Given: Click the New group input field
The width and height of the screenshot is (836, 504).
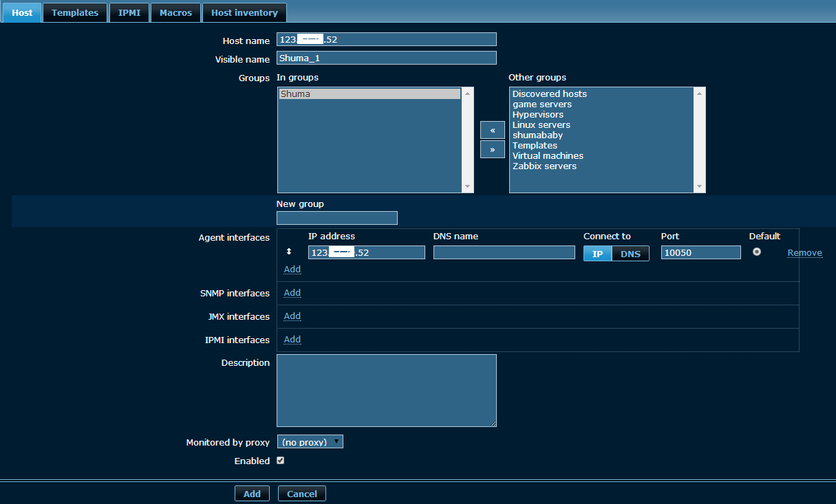Looking at the screenshot, I should 337,218.
